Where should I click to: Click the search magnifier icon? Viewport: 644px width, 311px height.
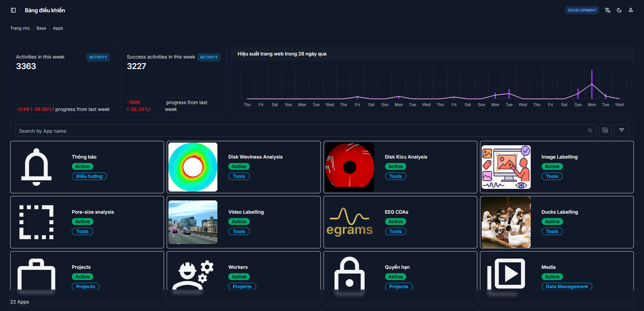(x=590, y=131)
